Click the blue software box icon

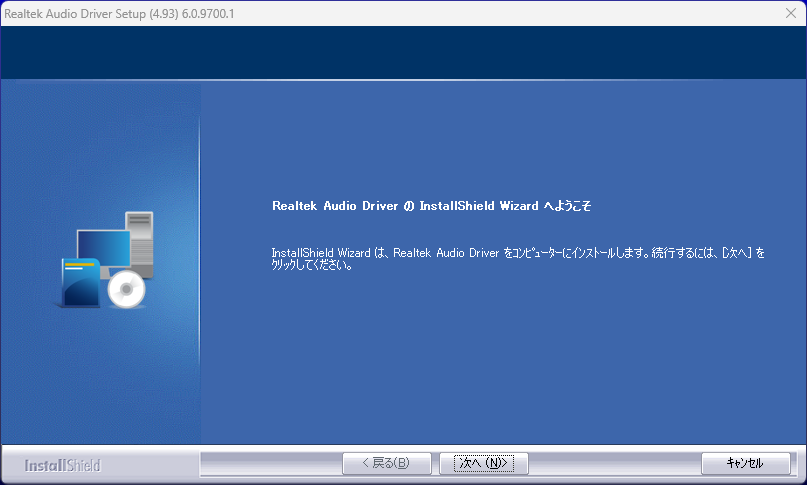coord(82,283)
